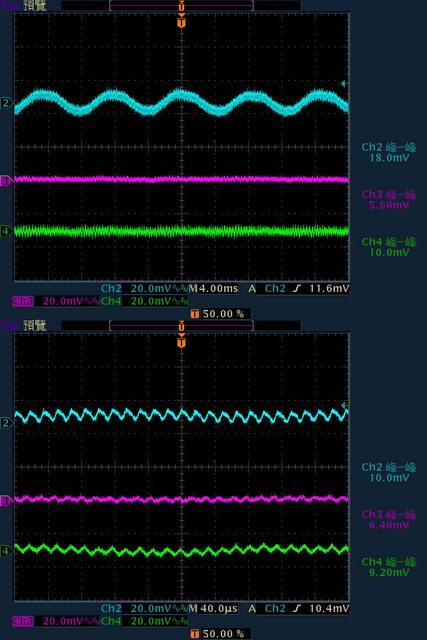Click the Ch3 peak-peak 6.40mV measurement

389,520
